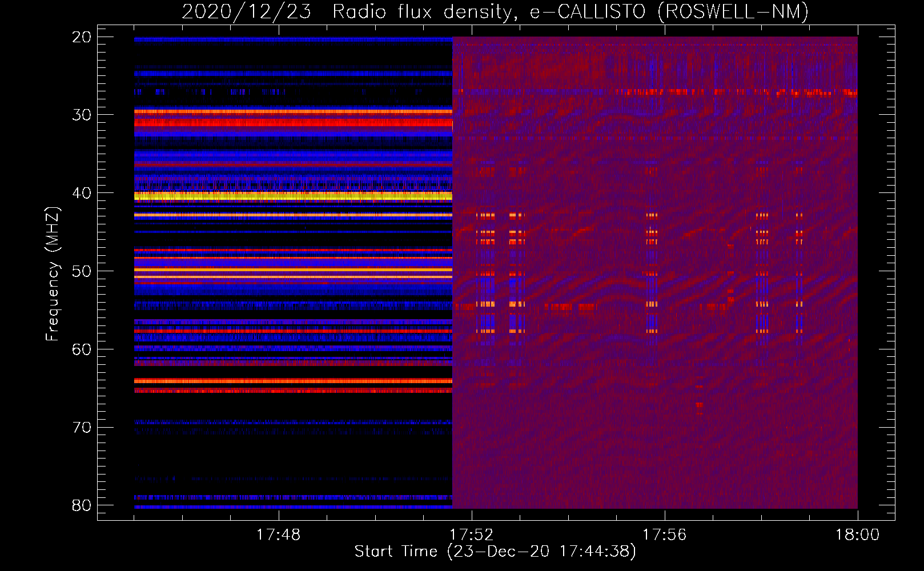The width and height of the screenshot is (924, 571).
Task: Click the 17:52 time tick label
Action: pyautogui.click(x=471, y=535)
